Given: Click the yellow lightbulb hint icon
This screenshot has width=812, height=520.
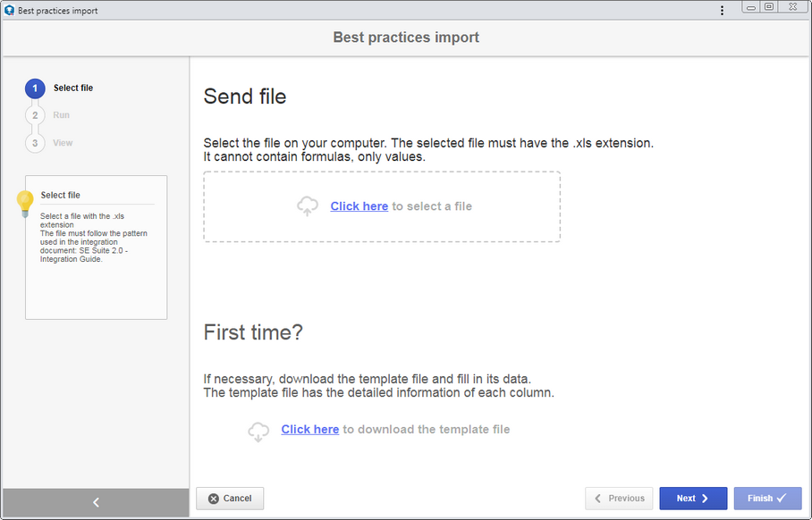Looking at the screenshot, I should pyautogui.click(x=25, y=203).
